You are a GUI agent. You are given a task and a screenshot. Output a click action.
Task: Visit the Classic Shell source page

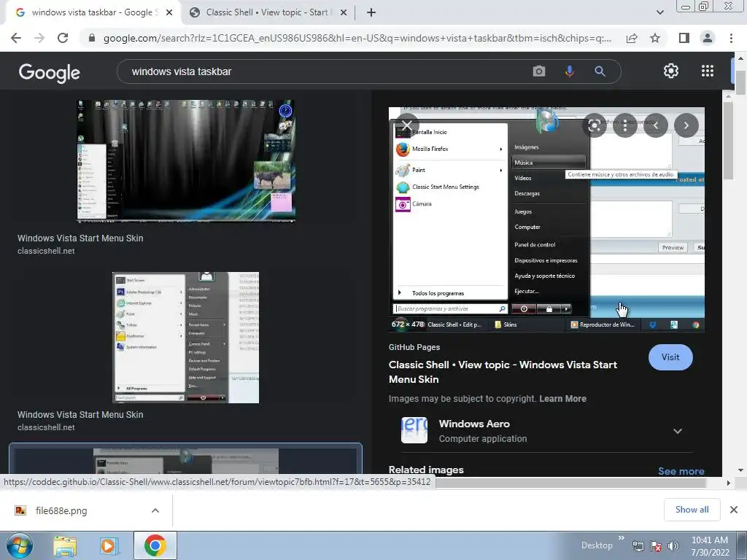click(670, 357)
